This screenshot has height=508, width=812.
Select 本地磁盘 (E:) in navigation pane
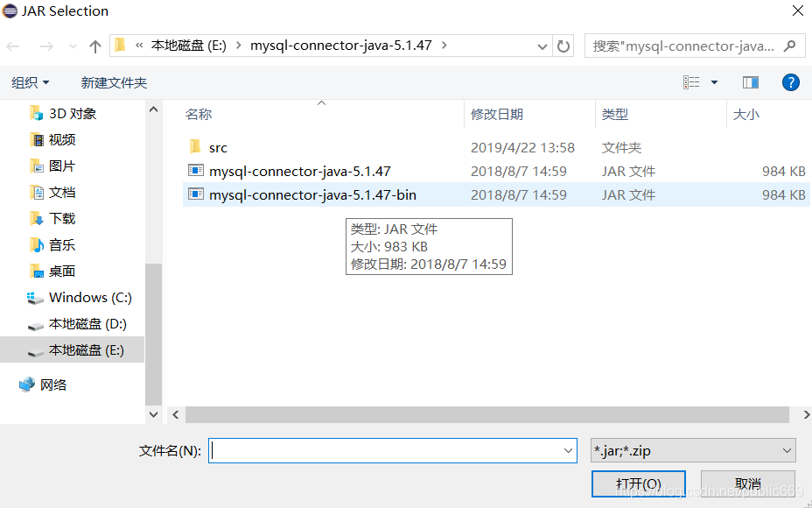point(72,350)
